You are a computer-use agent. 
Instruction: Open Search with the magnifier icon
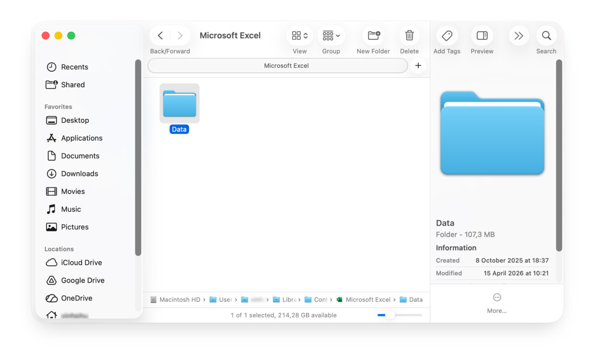tap(546, 35)
